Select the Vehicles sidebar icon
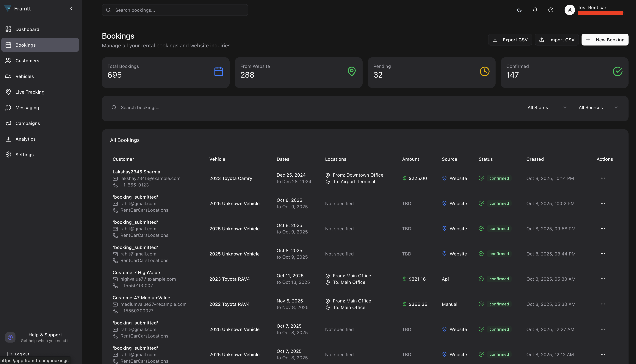Viewport: 636px width, 364px height. pos(8,76)
